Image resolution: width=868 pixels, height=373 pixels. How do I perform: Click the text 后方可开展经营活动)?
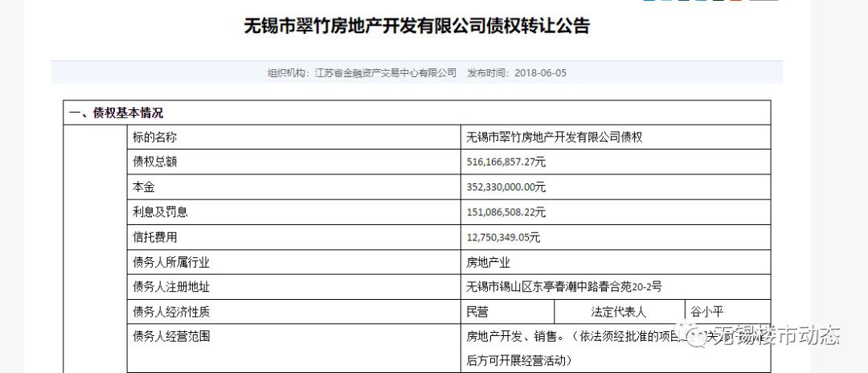(x=518, y=361)
